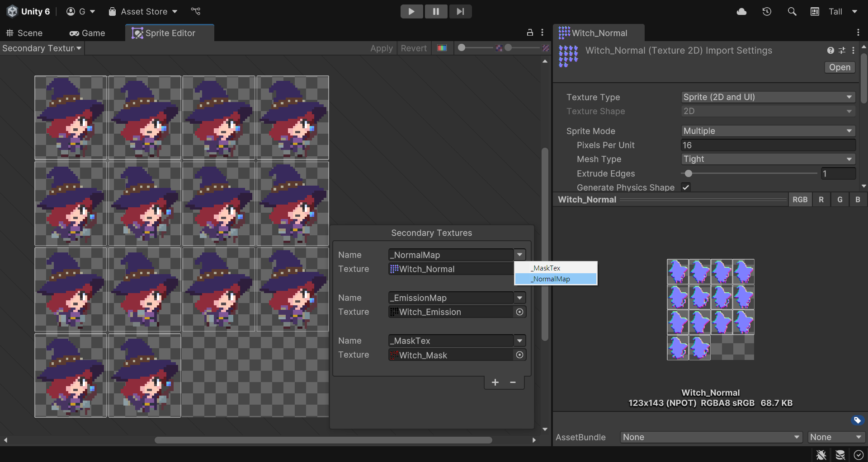This screenshot has width=868, height=462.
Task: Select _MaskTex from the popup list
Action: point(547,268)
